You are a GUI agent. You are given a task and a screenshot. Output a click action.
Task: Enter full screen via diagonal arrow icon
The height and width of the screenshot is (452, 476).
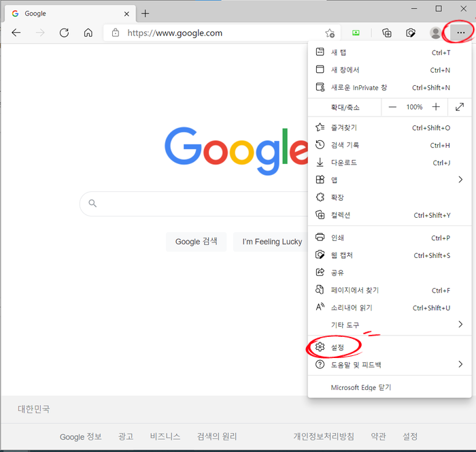click(460, 107)
